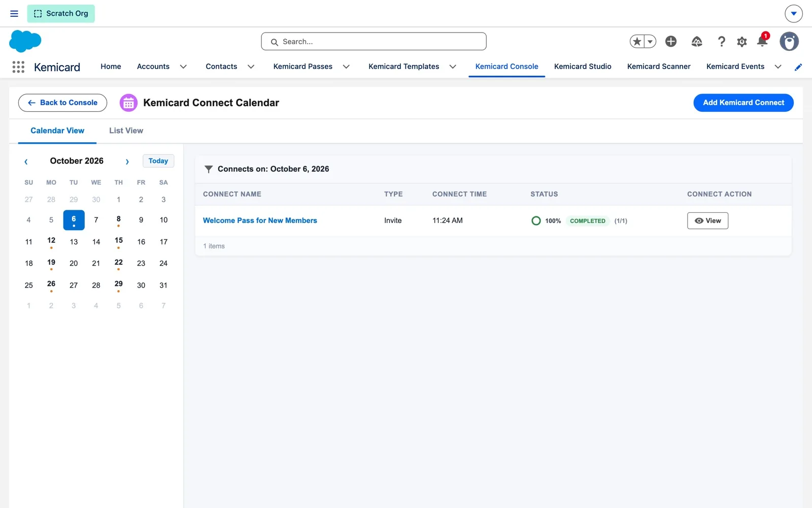Open the notifications bell
The width and height of the screenshot is (812, 508).
point(762,42)
